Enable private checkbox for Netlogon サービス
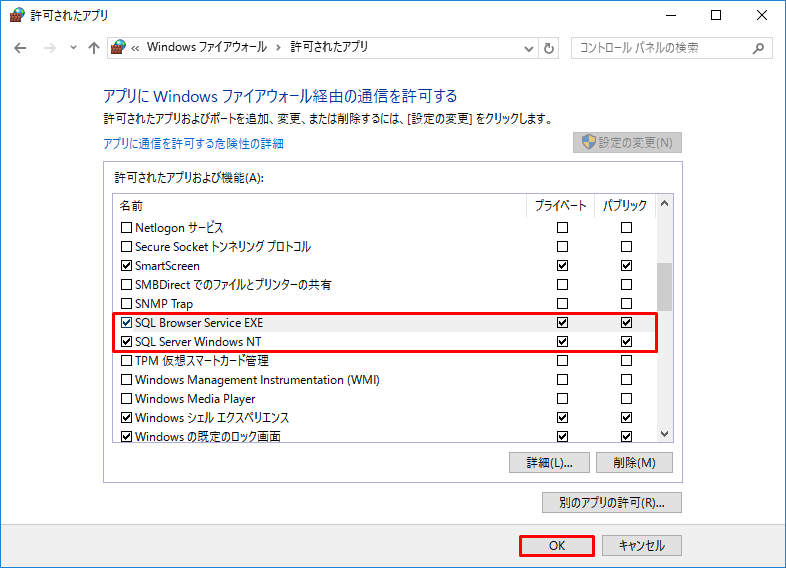This screenshot has width=786, height=568. (562, 228)
